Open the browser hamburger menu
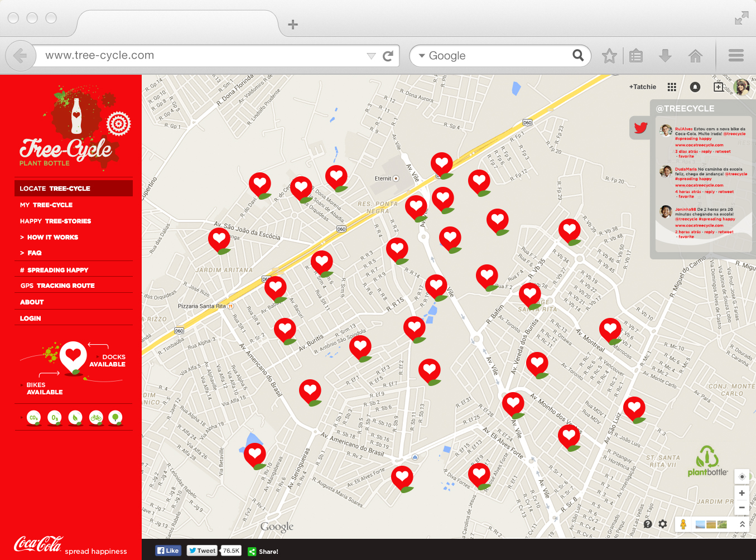The height and width of the screenshot is (560, 756). coord(736,55)
